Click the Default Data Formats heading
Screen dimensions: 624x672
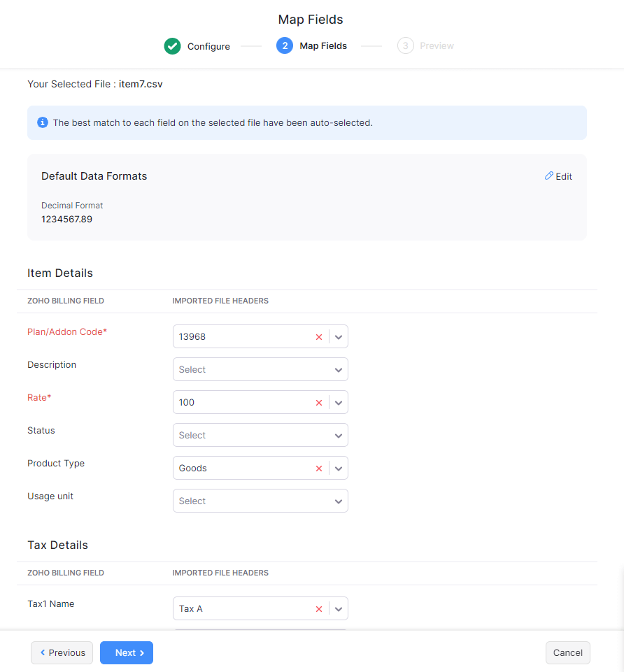coord(94,176)
